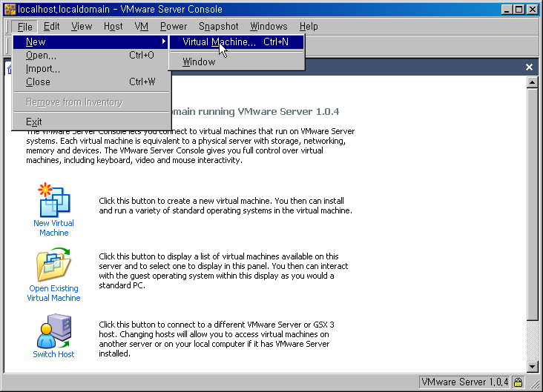Open the Power menu
Screen dimensions: 543x392
174,26
